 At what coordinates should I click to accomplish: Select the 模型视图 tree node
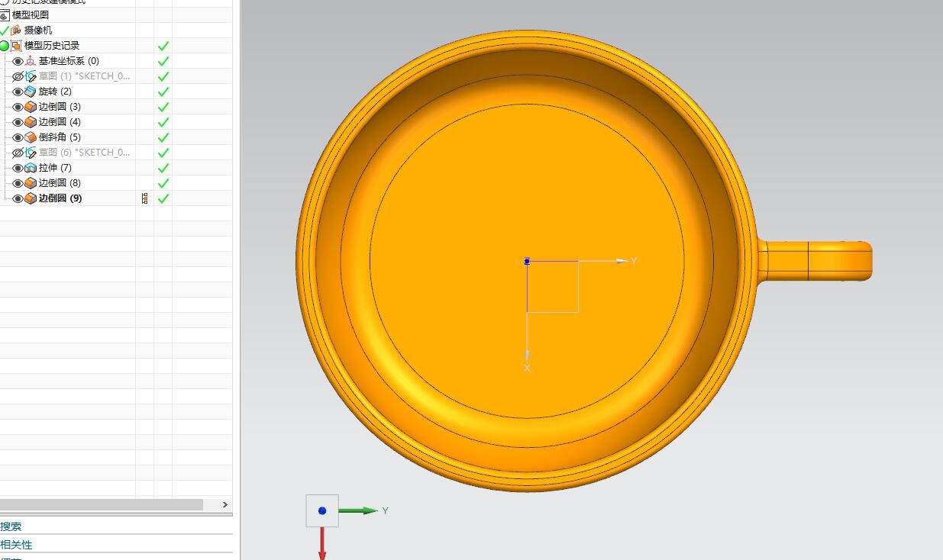31,15
